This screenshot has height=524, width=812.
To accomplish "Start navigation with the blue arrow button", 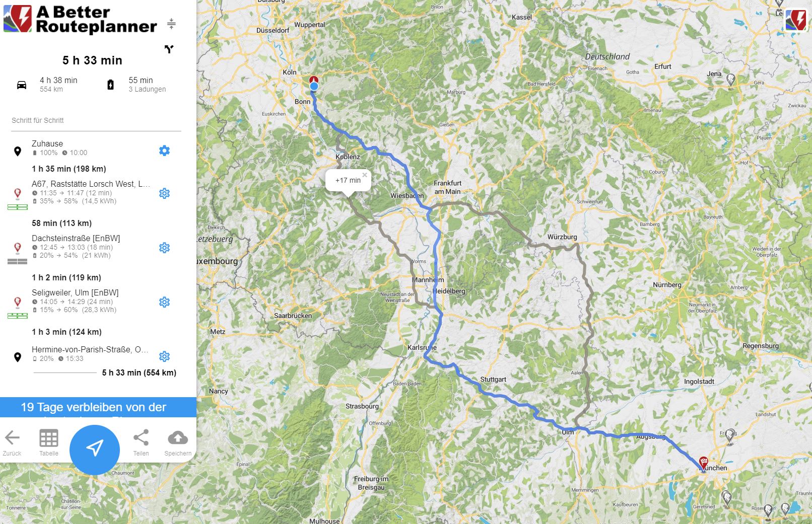I will pyautogui.click(x=95, y=449).
